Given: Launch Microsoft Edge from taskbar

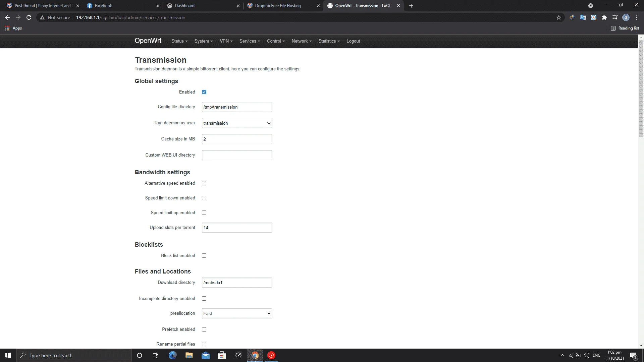Looking at the screenshot, I should tap(172, 355).
